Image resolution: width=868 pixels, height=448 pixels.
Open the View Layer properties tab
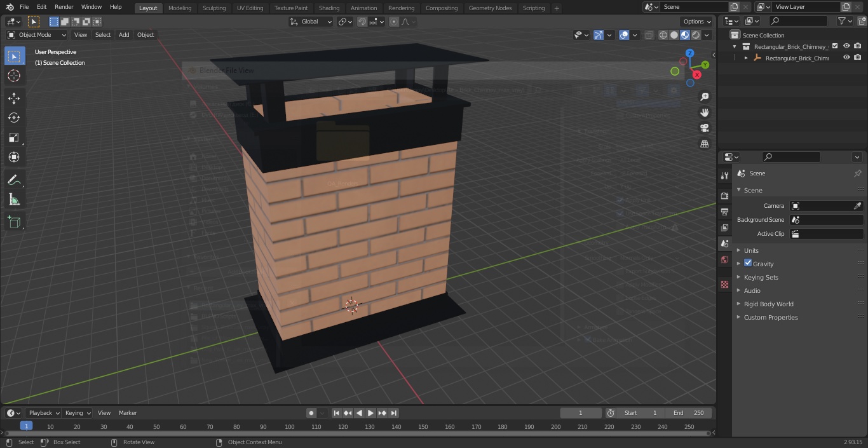coord(724,227)
